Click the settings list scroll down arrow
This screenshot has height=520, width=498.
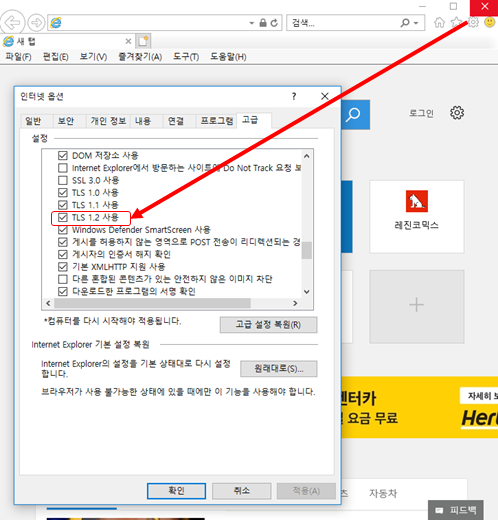307,292
